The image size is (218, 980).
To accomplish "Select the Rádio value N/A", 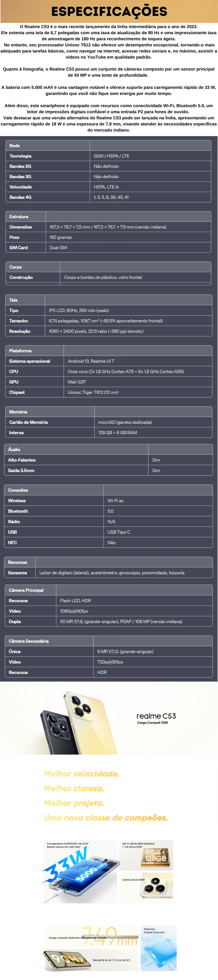I will tap(112, 522).
